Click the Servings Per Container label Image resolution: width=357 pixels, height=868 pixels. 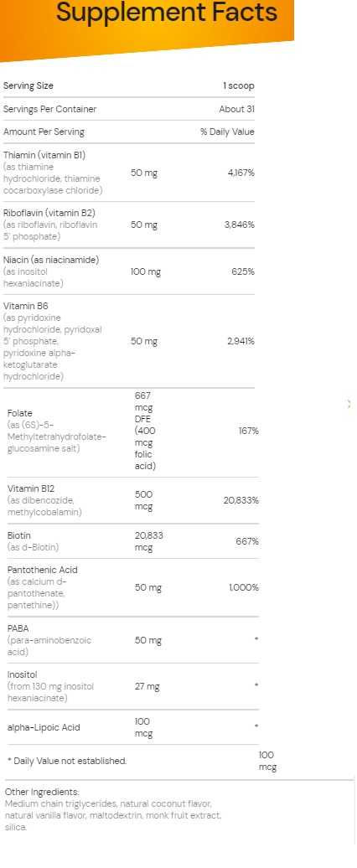49,109
